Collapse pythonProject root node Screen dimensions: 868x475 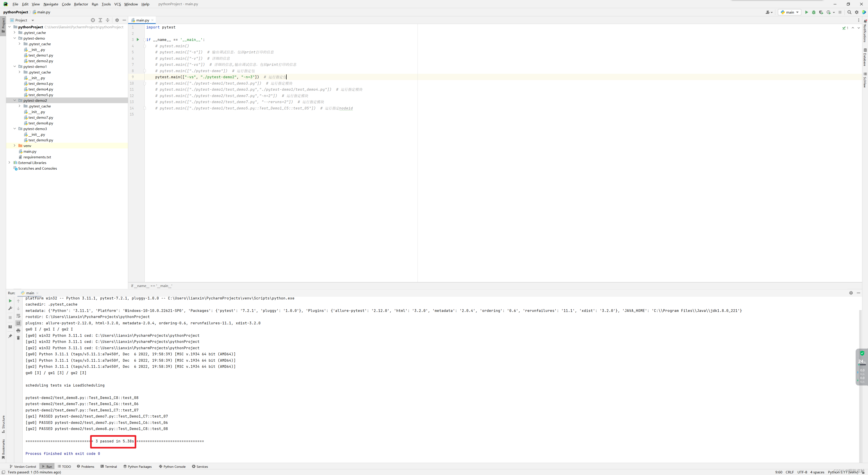pyautogui.click(x=9, y=27)
